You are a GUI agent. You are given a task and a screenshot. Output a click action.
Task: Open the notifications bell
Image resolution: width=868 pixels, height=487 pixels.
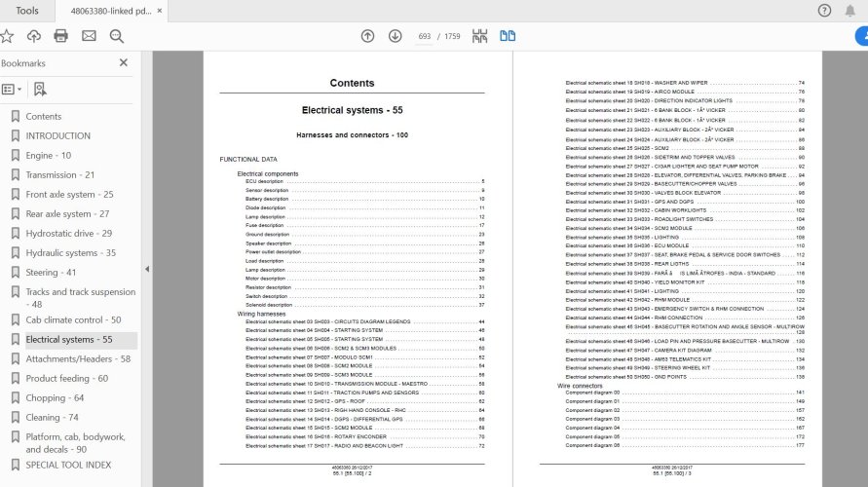849,11
